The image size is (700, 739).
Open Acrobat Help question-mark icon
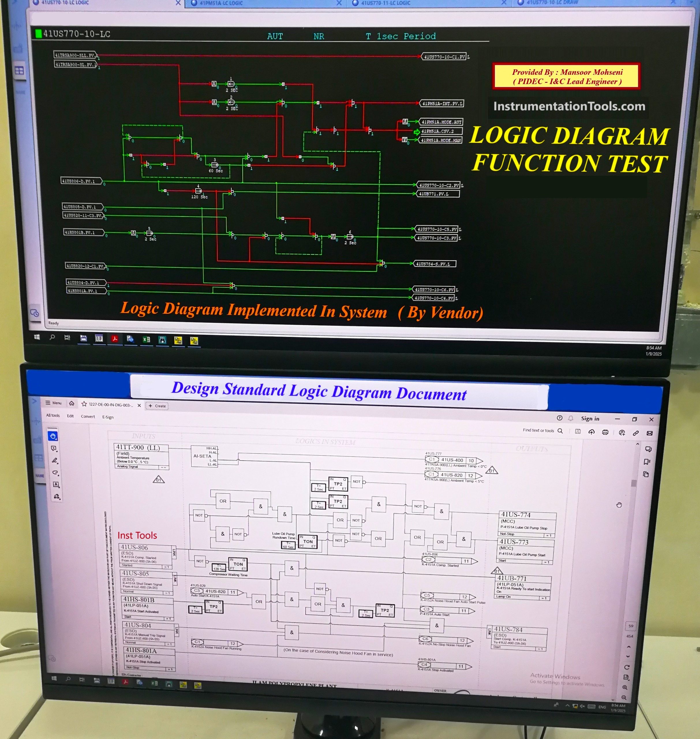[559, 418]
